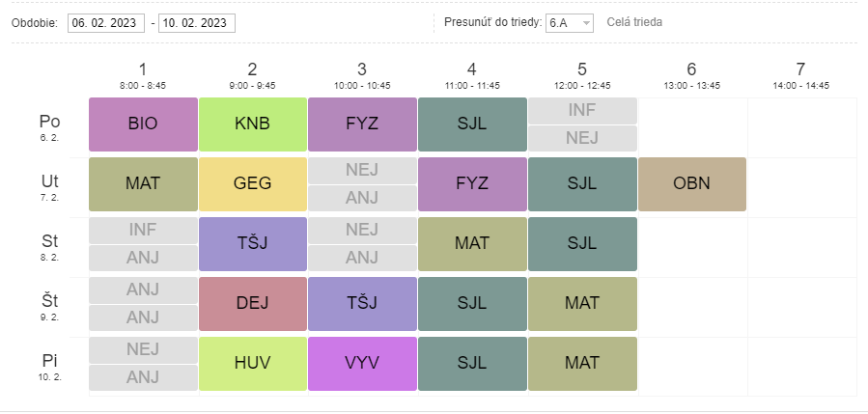Open the class dropdown showing 6.A
The height and width of the screenshot is (414, 868).
(x=570, y=23)
